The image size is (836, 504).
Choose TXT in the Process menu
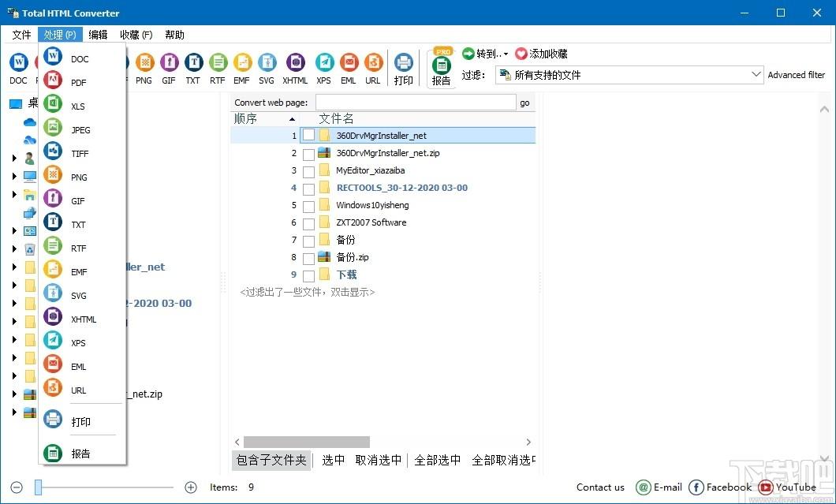pyautogui.click(x=82, y=225)
